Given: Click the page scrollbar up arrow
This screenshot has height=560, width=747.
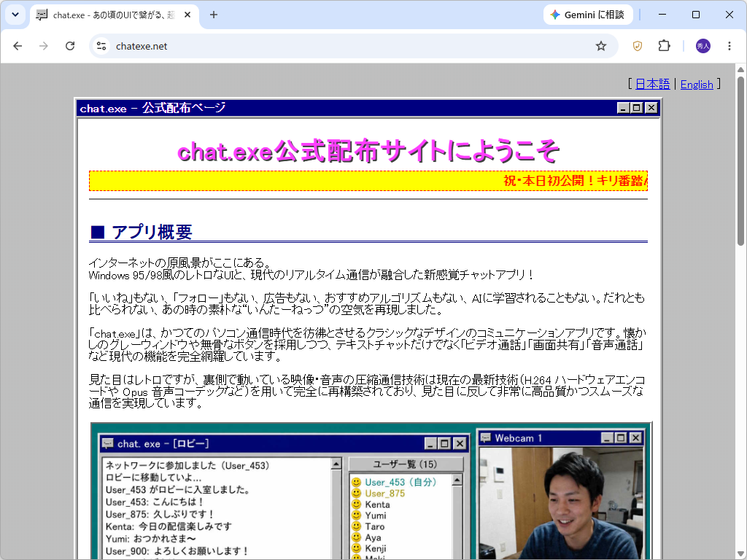Looking at the screenshot, I should click(x=740, y=70).
